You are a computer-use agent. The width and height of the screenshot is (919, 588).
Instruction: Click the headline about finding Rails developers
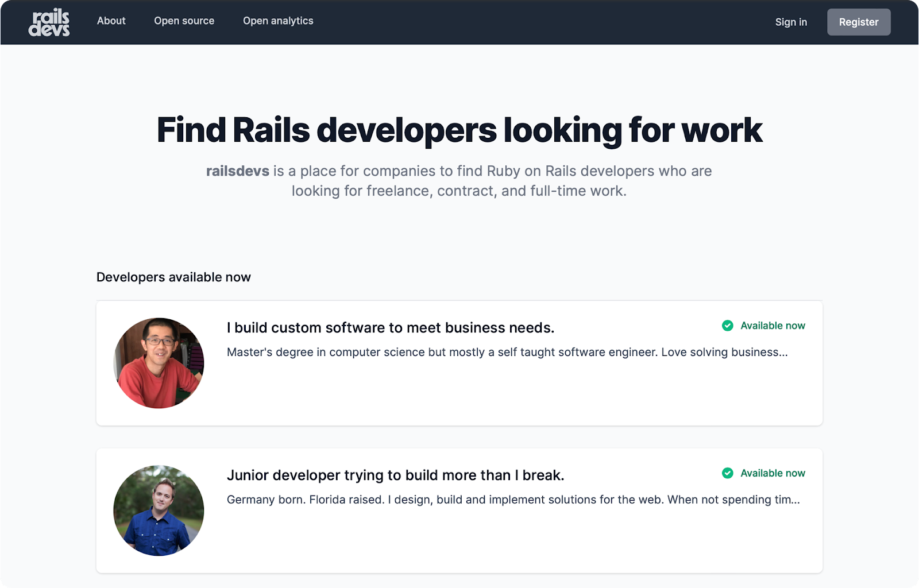click(459, 131)
